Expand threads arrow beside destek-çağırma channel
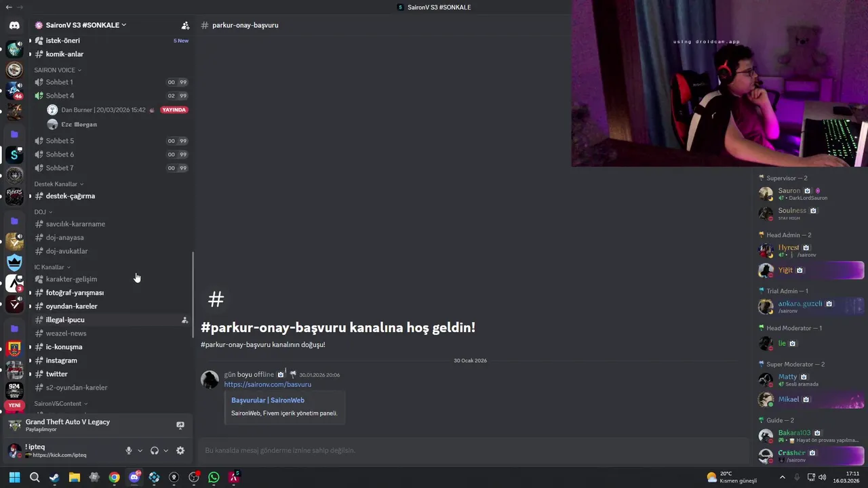The height and width of the screenshot is (488, 868). tap(30, 196)
